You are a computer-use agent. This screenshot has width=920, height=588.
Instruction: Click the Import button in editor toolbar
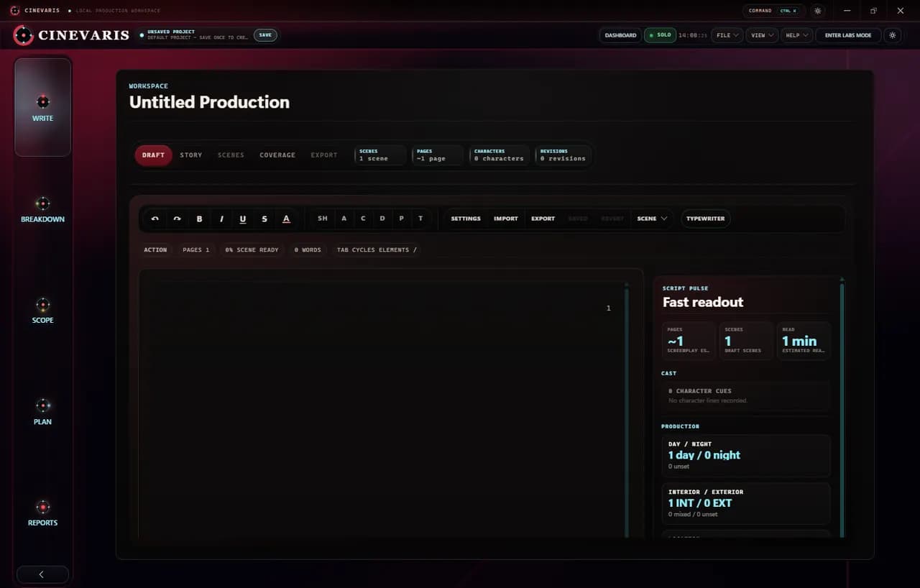(506, 219)
